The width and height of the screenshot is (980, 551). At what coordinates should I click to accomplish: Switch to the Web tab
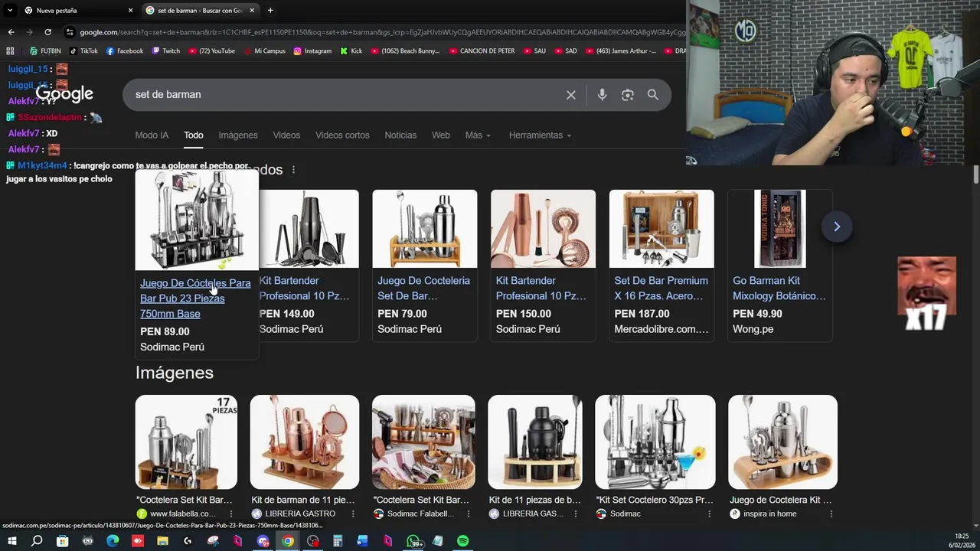[441, 135]
